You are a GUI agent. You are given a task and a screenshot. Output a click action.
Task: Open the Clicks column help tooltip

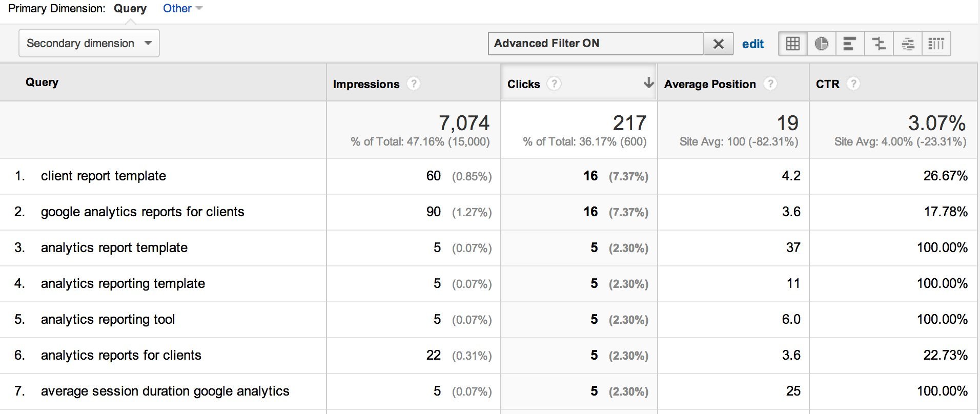(554, 84)
